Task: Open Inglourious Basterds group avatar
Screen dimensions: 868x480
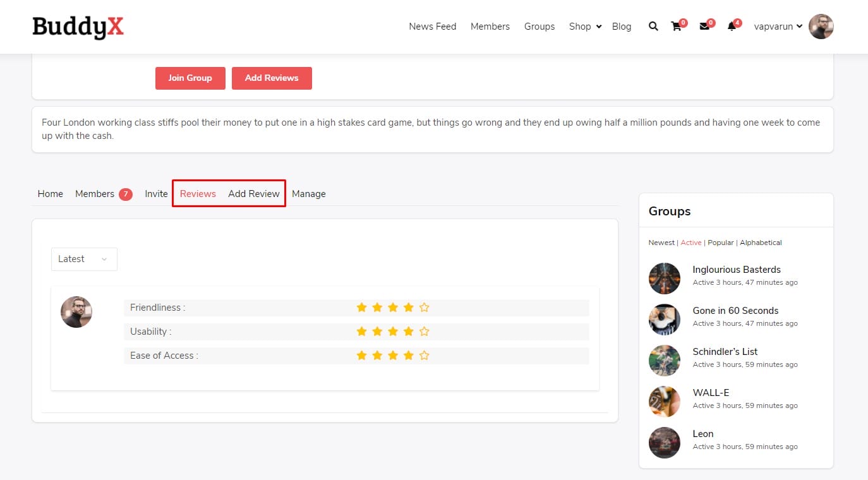Action: 664,279
